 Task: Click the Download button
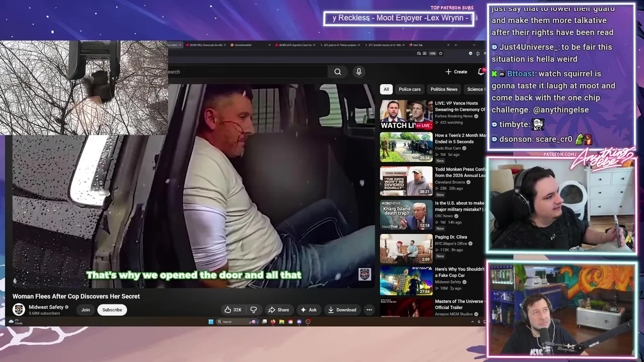(342, 310)
